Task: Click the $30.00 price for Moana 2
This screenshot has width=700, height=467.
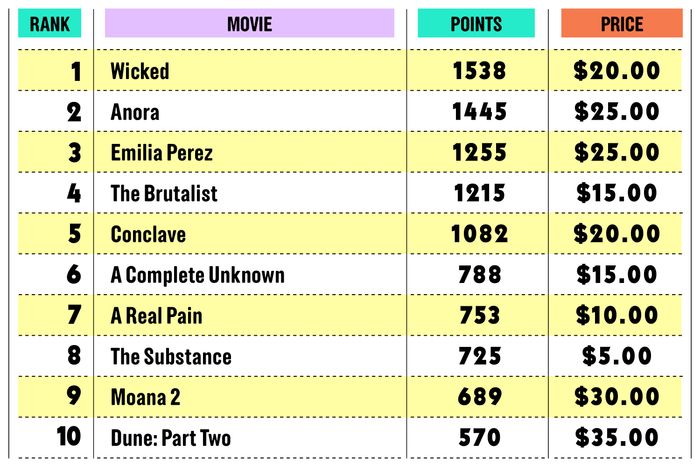Action: (x=617, y=397)
